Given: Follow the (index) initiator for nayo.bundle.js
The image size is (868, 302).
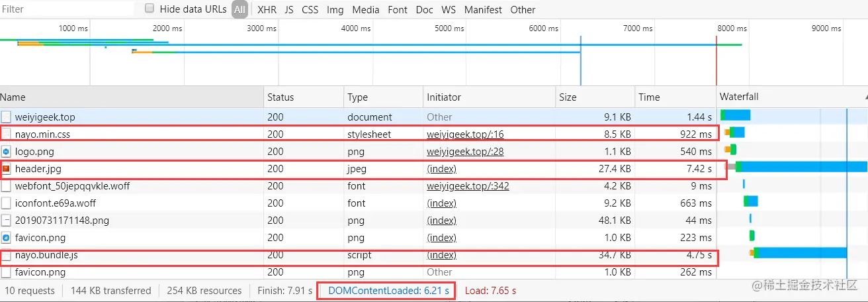Looking at the screenshot, I should [x=442, y=254].
